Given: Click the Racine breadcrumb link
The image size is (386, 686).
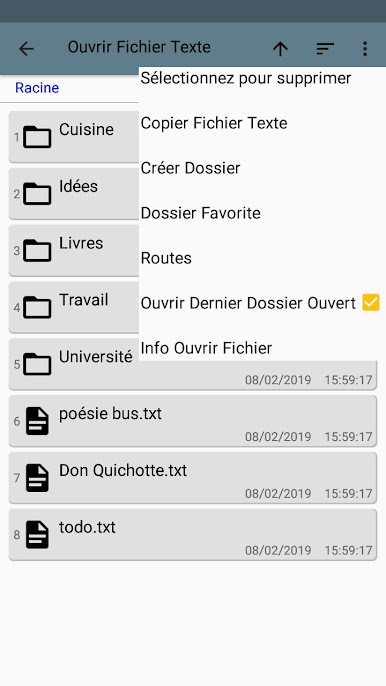Looking at the screenshot, I should (37, 88).
